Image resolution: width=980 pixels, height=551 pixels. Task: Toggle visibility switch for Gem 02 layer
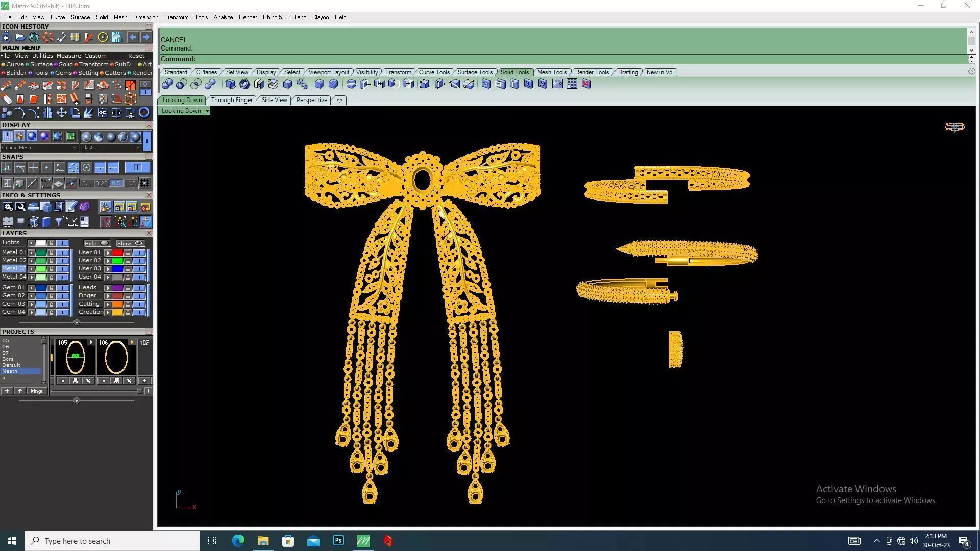tap(63, 296)
